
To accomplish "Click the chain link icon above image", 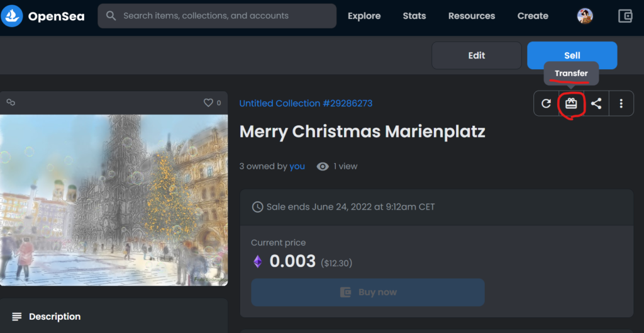I will (11, 103).
